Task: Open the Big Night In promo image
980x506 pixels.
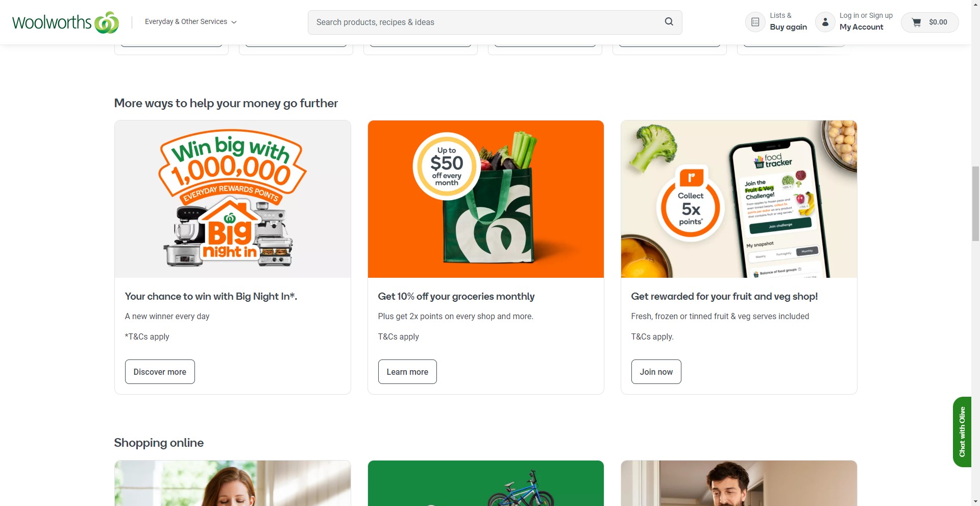Action: click(x=233, y=199)
